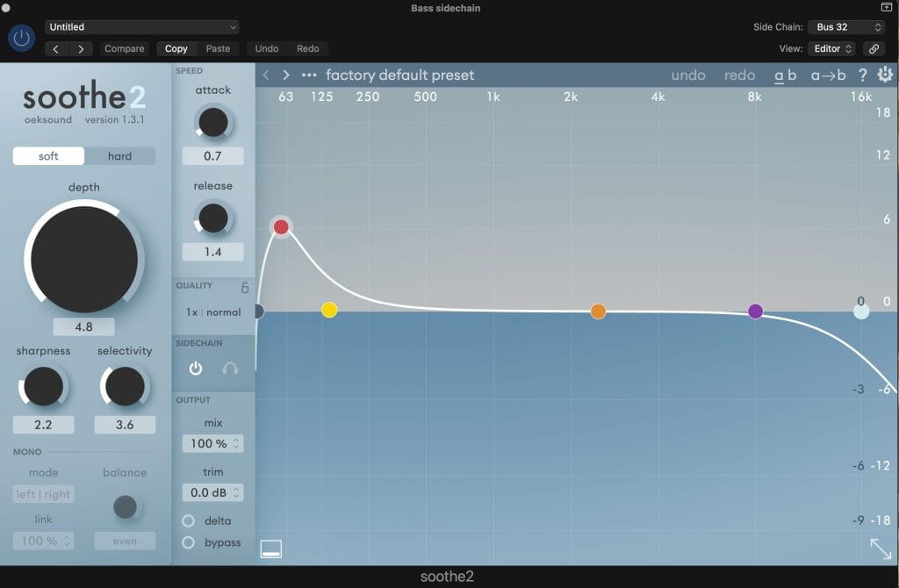
Task: Toggle the spectrum display view icon
Action: [x=271, y=549]
